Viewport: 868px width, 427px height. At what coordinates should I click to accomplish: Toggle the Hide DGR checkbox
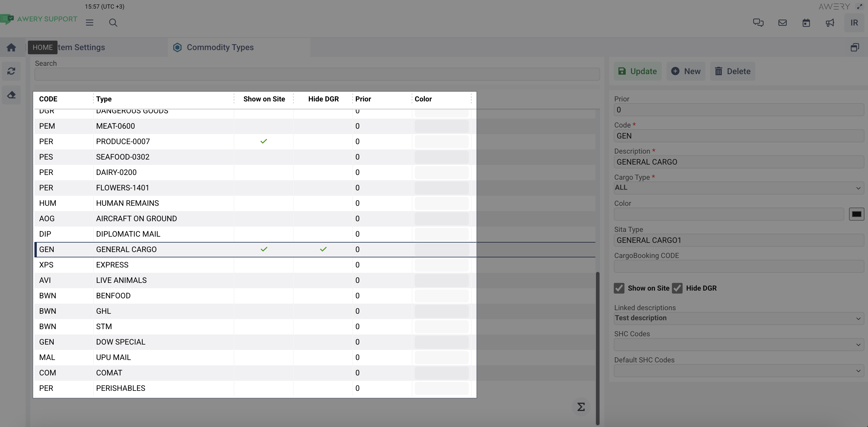coord(677,288)
